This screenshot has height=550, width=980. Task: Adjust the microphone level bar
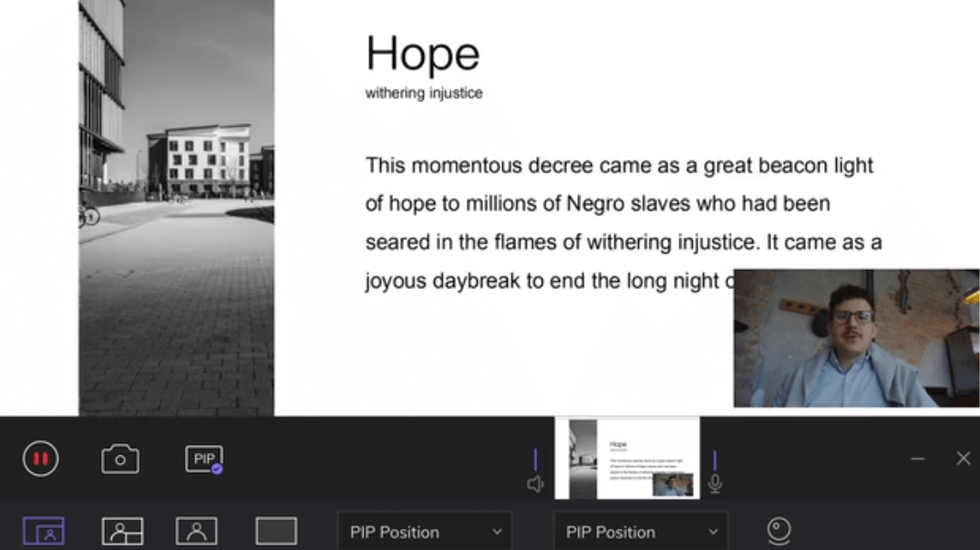pyautogui.click(x=716, y=461)
